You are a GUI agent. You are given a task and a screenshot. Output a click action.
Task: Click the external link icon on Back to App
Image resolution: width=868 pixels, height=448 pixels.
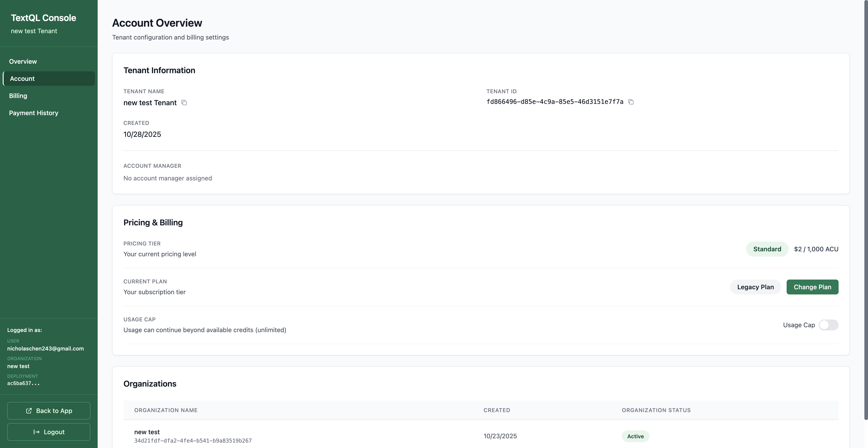(29, 411)
